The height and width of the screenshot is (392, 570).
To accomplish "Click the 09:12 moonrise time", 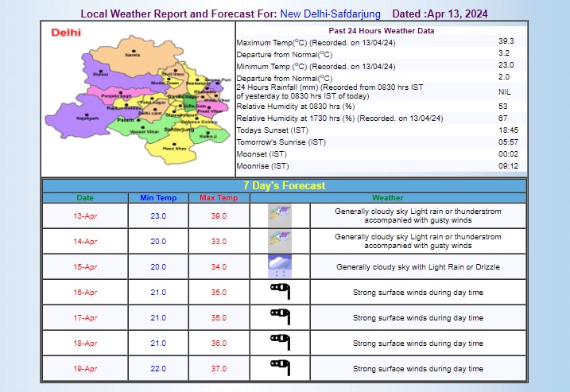I will tap(508, 166).
